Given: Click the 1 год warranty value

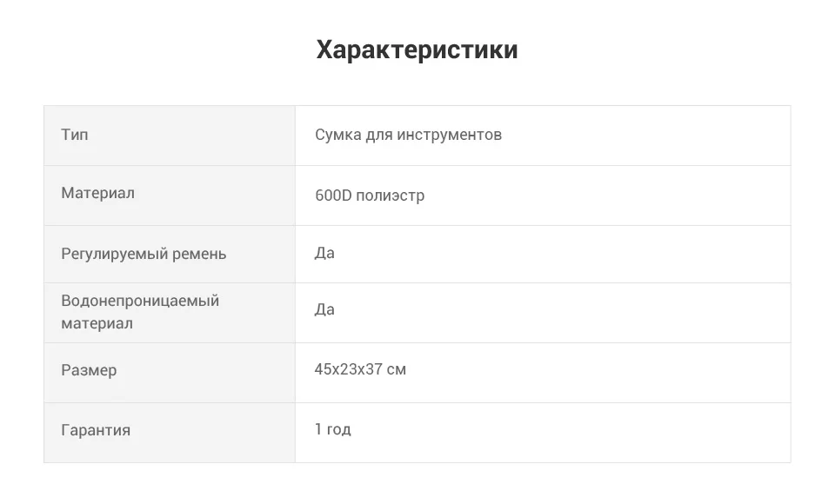Looking at the screenshot, I should click(333, 429).
